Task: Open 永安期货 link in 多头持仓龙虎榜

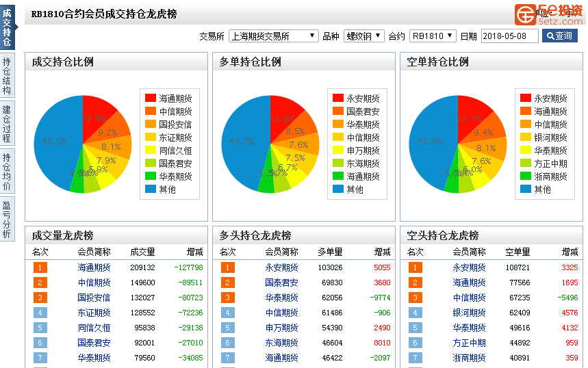Action: coord(281,267)
